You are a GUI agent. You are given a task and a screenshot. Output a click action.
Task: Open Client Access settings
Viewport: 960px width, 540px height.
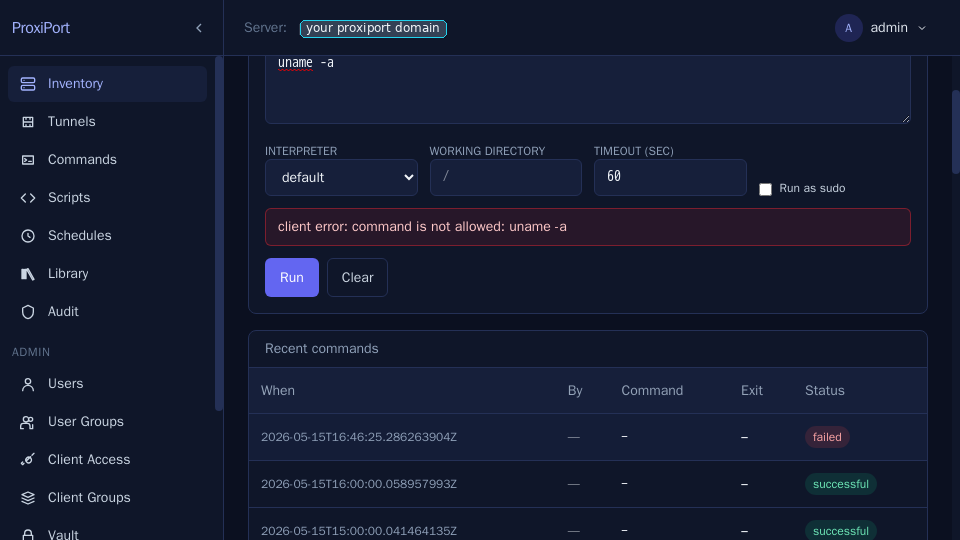click(x=107, y=460)
